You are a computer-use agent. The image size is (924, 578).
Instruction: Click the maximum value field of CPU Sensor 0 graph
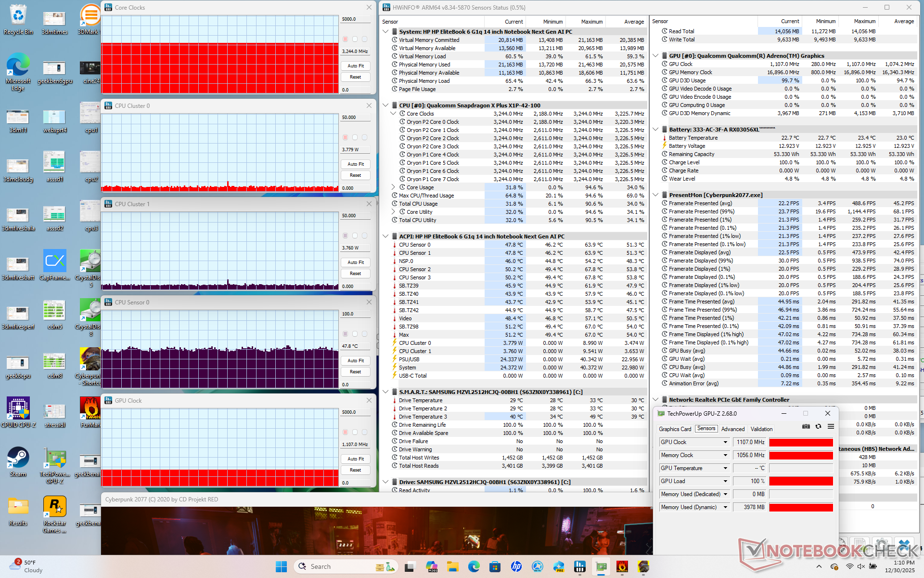click(355, 314)
